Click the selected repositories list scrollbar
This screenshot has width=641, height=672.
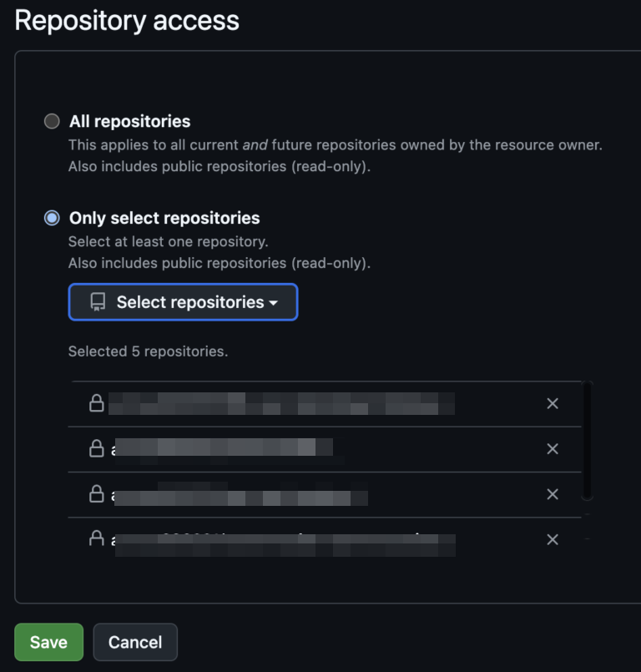pyautogui.click(x=587, y=441)
